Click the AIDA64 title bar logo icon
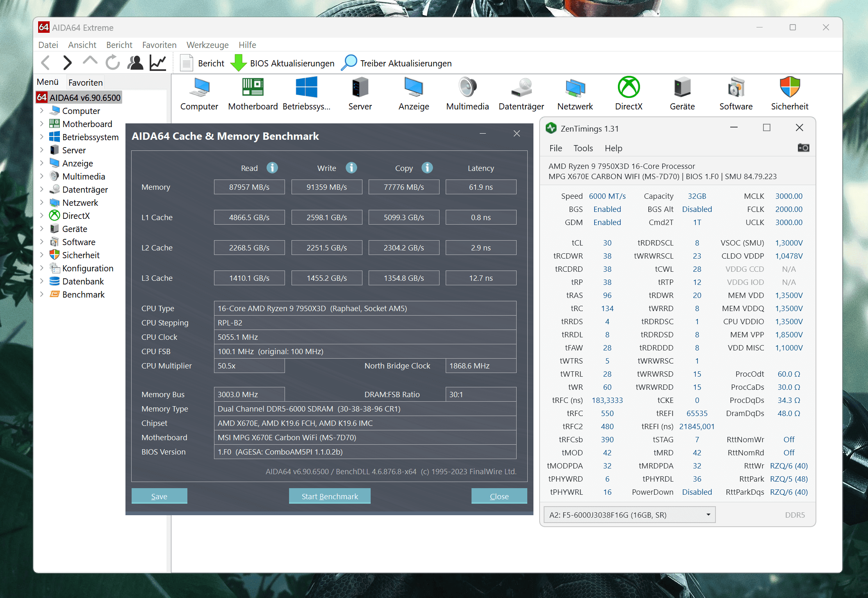Viewport: 868px width, 598px height. 44,27
